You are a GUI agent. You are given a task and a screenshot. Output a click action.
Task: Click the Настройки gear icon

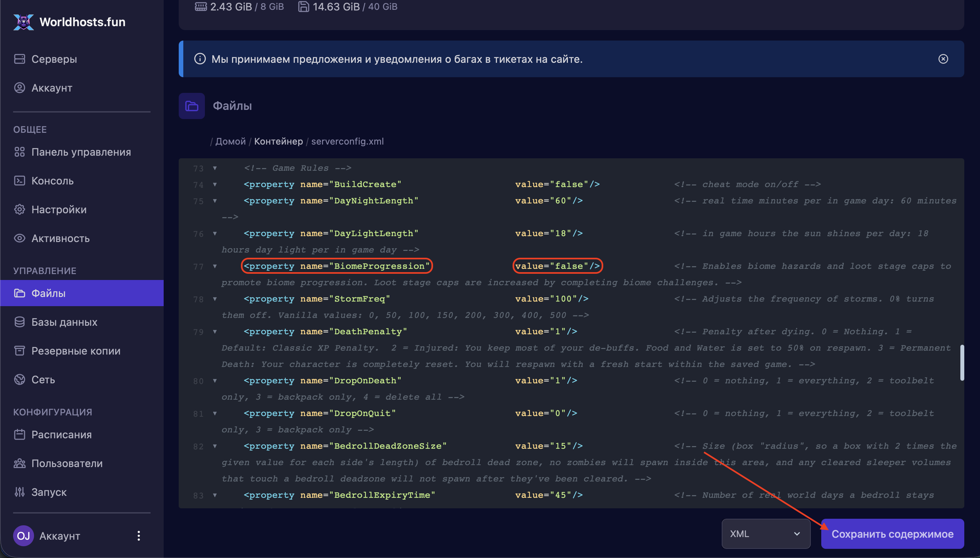click(x=20, y=210)
